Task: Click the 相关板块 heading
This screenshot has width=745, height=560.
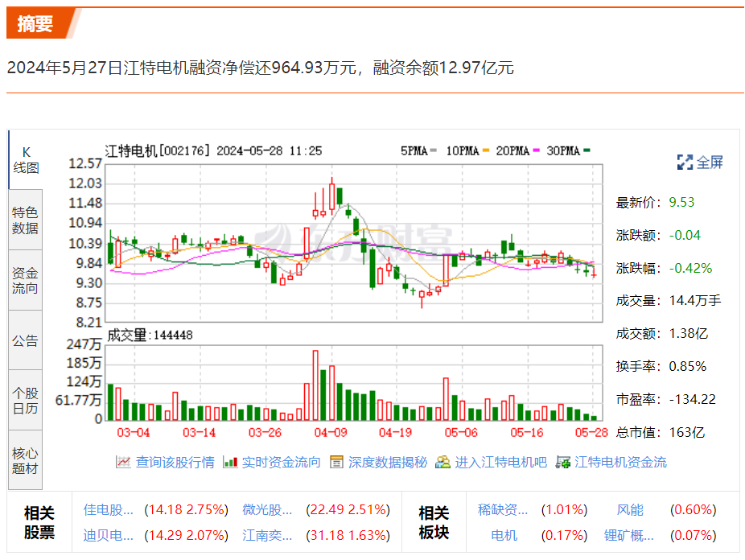Action: point(434,522)
